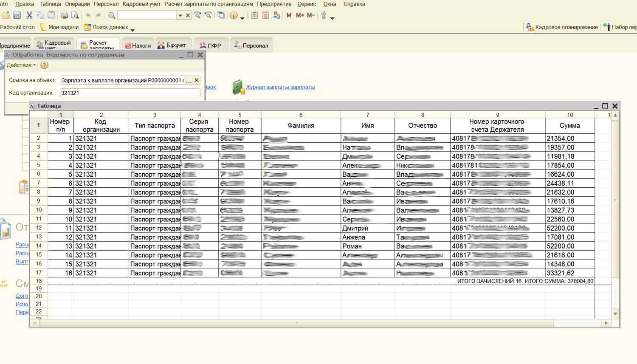637x364 pixels.
Task: Open the Действия dropdown menu
Action: coord(21,65)
